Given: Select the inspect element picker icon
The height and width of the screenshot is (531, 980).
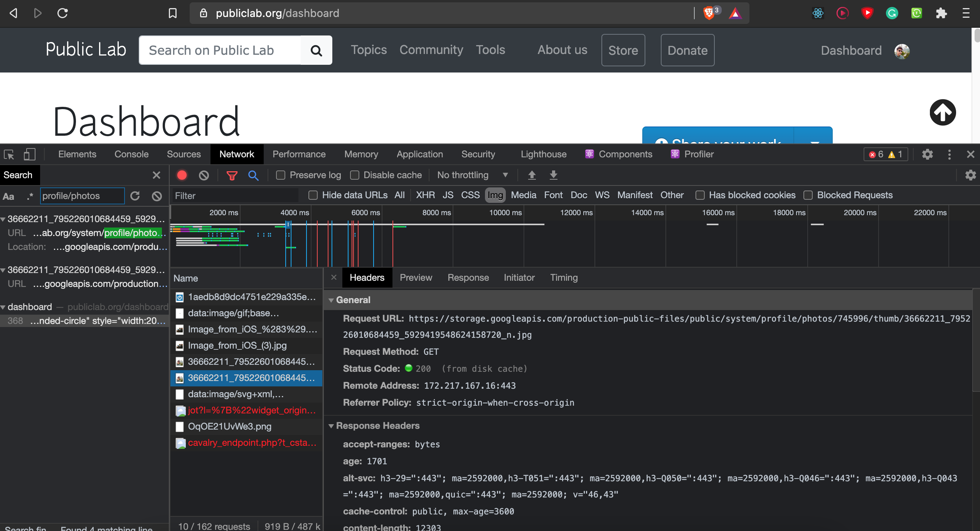Looking at the screenshot, I should click(9, 154).
